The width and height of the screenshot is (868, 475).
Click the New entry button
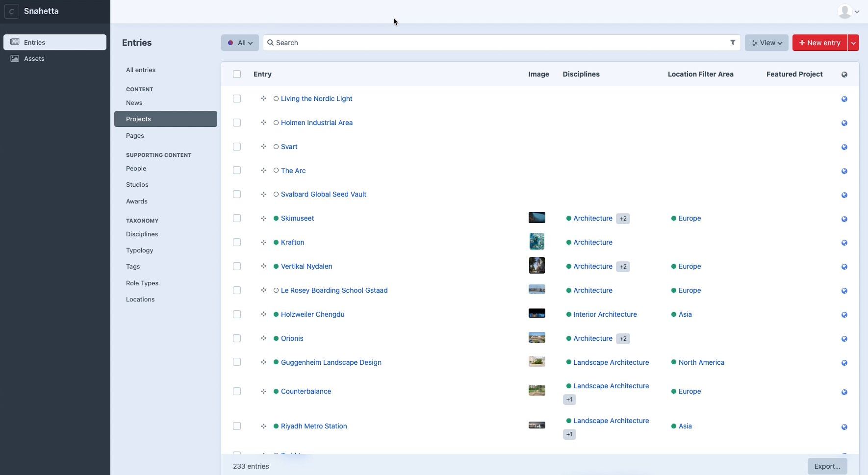pos(819,43)
